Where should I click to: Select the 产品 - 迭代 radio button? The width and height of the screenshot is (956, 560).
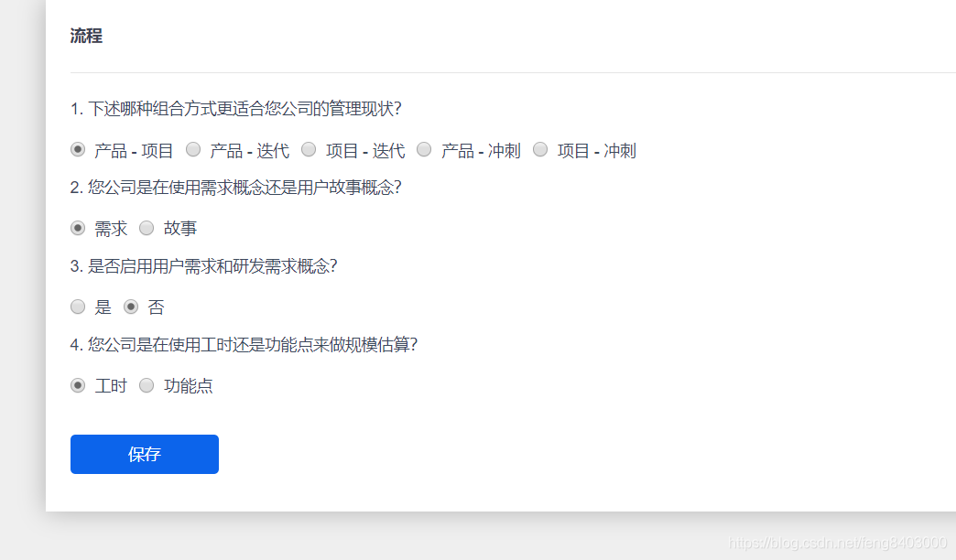(193, 149)
